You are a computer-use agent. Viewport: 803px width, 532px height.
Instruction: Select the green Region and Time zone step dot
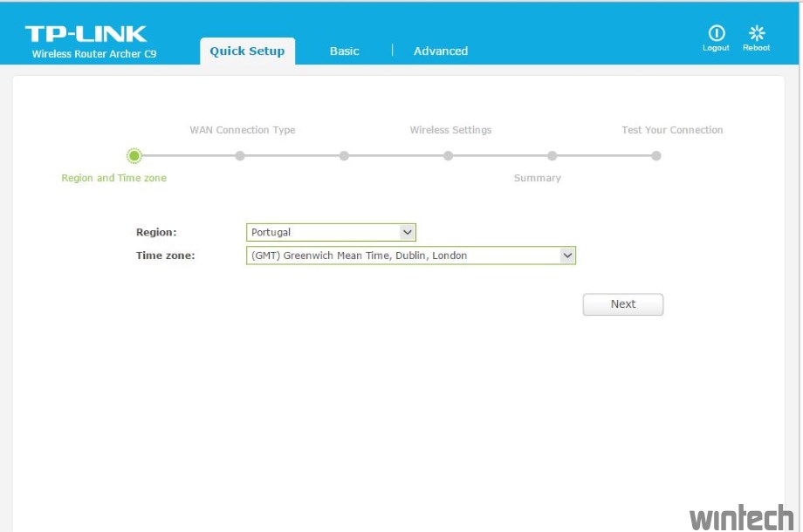tap(134, 156)
